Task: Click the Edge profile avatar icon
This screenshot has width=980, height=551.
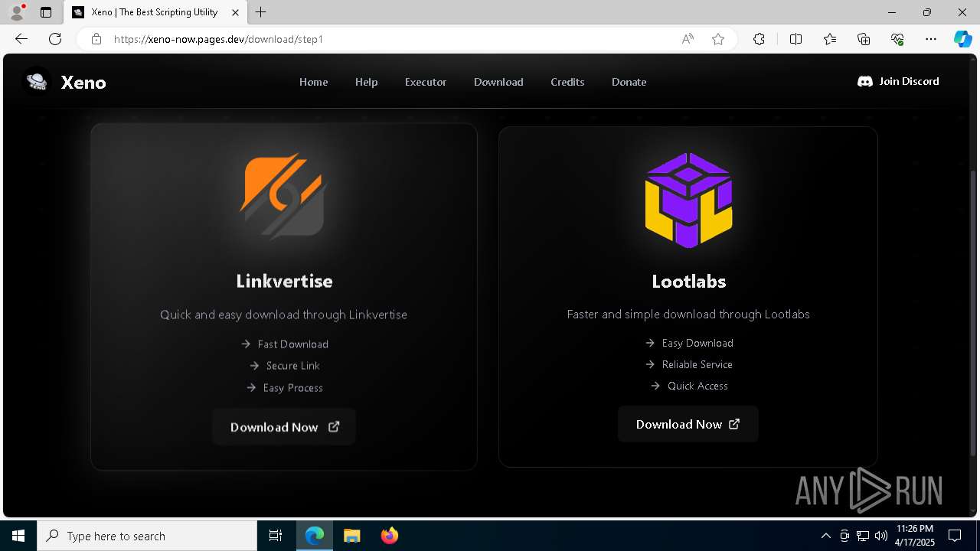Action: click(17, 12)
